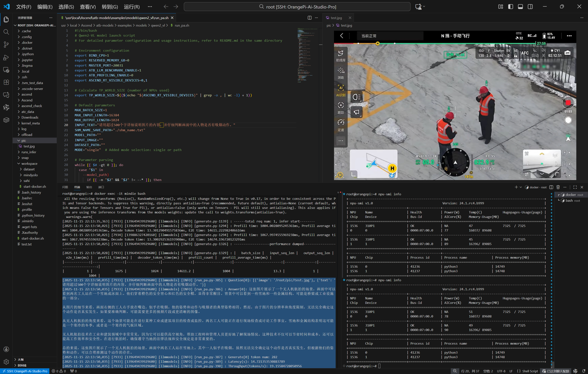
Task: Switch to the 输出 panel tab
Action: point(89,187)
